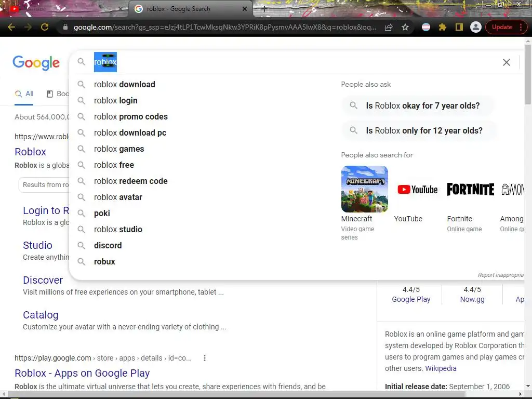Open the Discover sitelink

(x=43, y=280)
